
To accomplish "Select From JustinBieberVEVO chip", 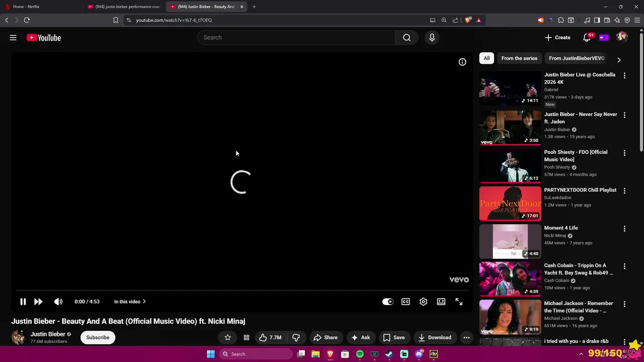I will pyautogui.click(x=577, y=58).
